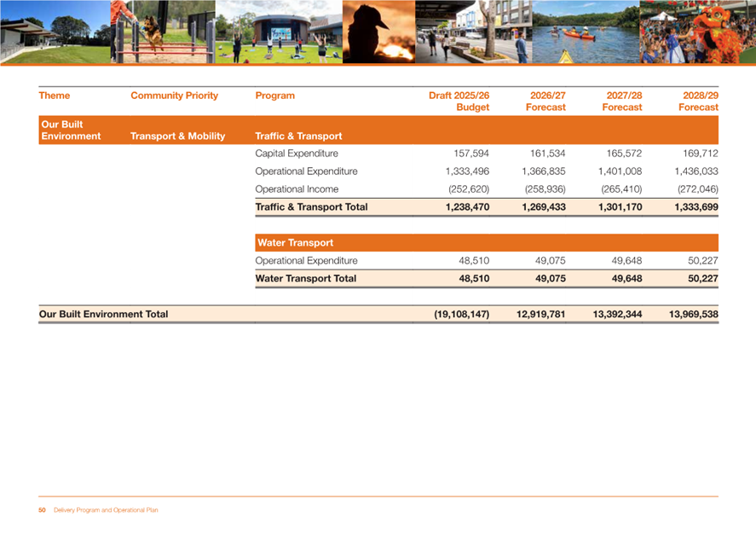Click the Traffic & Transport program heading
Viewport: 756px width, 534px height.
click(x=298, y=136)
